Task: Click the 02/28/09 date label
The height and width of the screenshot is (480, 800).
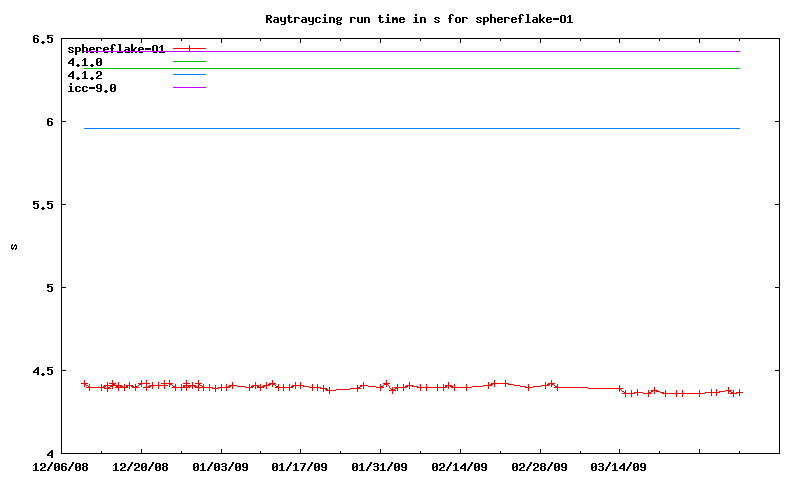Action: pyautogui.click(x=539, y=467)
